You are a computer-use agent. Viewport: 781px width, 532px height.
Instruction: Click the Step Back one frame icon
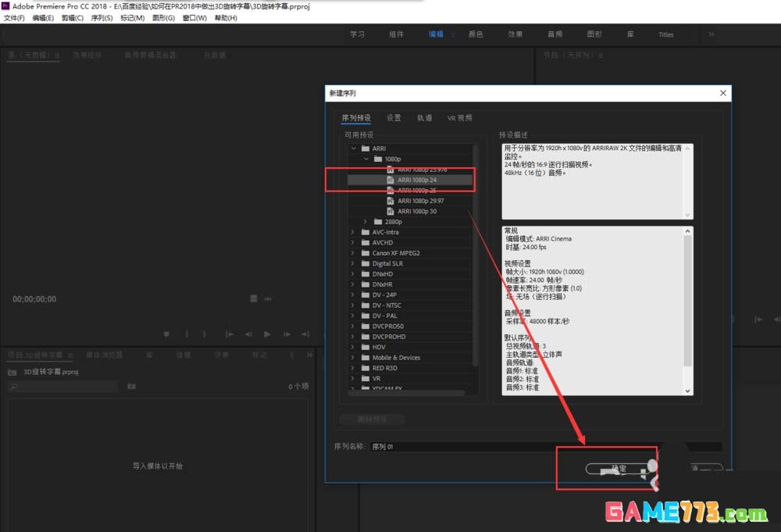pos(248,334)
